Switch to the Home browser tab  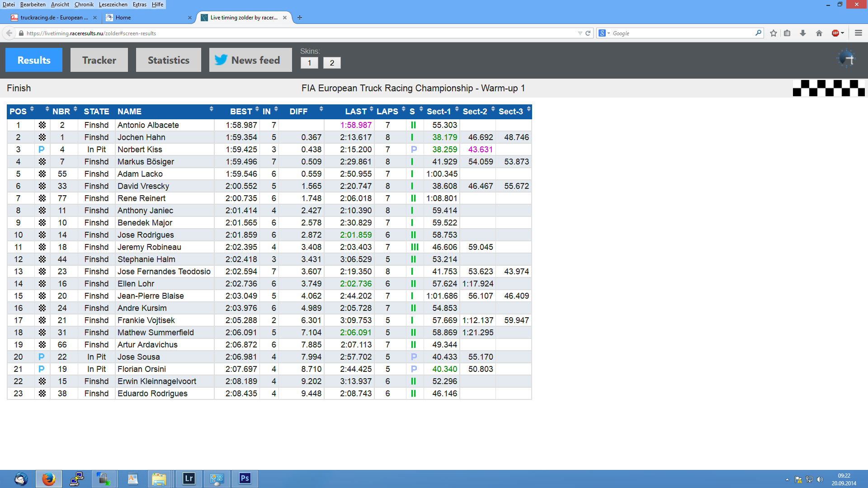(148, 18)
